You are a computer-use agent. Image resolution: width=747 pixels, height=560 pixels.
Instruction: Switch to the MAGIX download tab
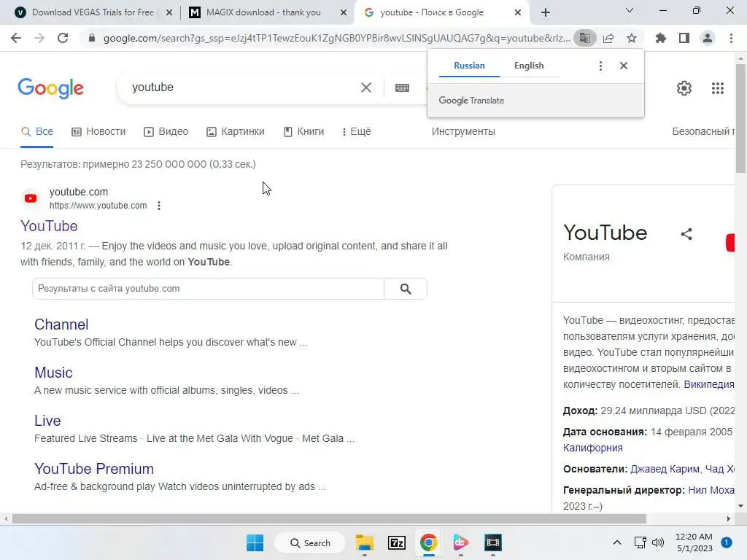263,12
